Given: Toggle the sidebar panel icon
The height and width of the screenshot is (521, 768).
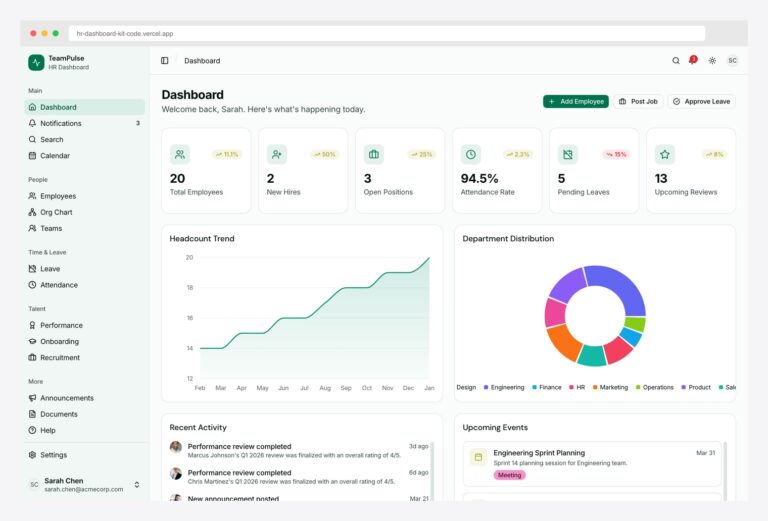Looking at the screenshot, I should click(x=165, y=61).
